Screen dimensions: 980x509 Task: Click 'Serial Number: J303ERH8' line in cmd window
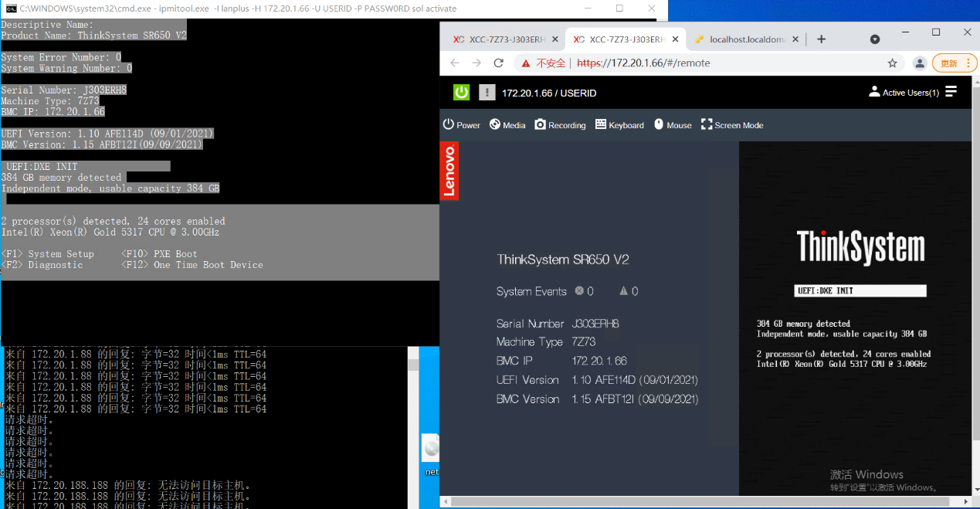pyautogui.click(x=63, y=90)
